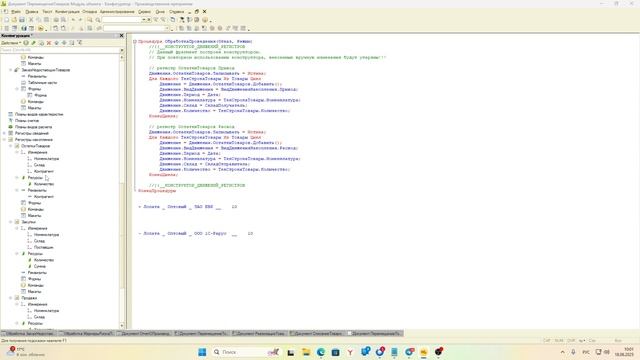Switch to the Документ РеализацияТов... window tab

(x=259, y=333)
